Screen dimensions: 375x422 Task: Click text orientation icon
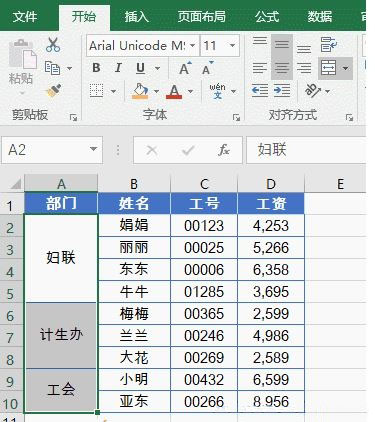click(313, 91)
